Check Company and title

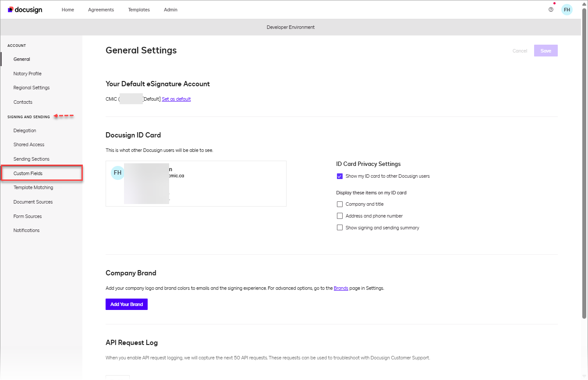[340, 204]
